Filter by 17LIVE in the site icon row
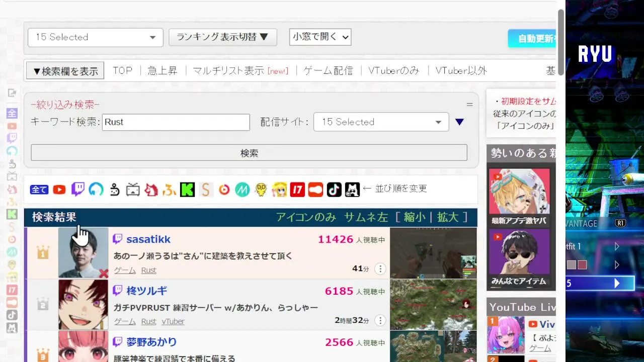The height and width of the screenshot is (362, 644). 297,190
